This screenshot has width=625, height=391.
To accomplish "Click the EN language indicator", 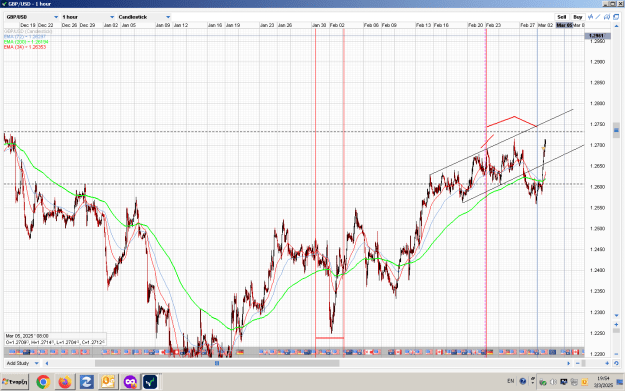I will (511, 381).
